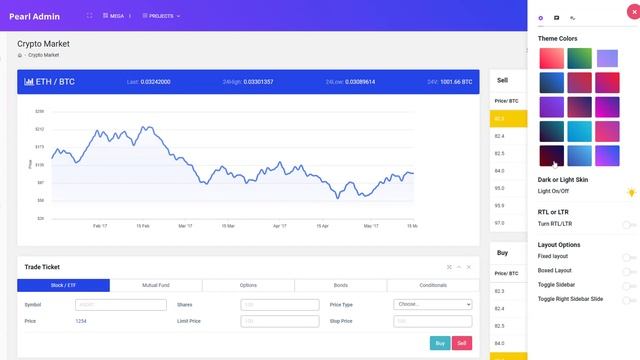This screenshot has width=640, height=360.
Task: Switch to the Mutual Fund tab
Action: click(156, 285)
